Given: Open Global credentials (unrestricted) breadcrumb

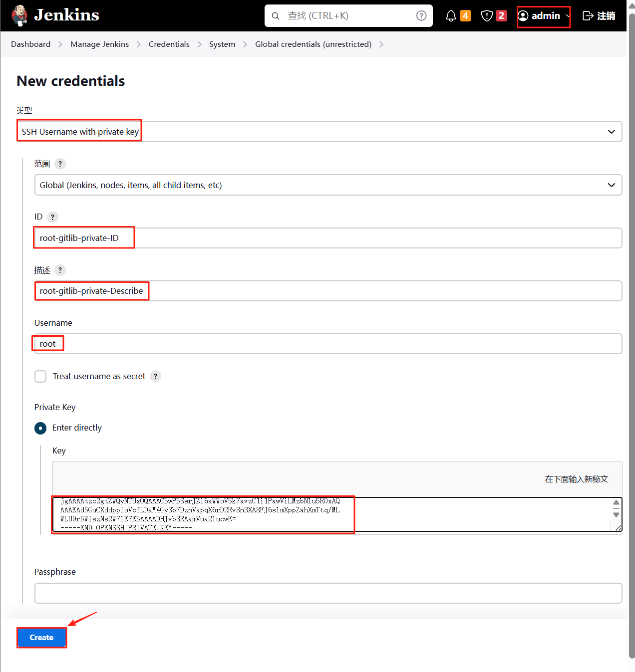Looking at the screenshot, I should (x=314, y=44).
